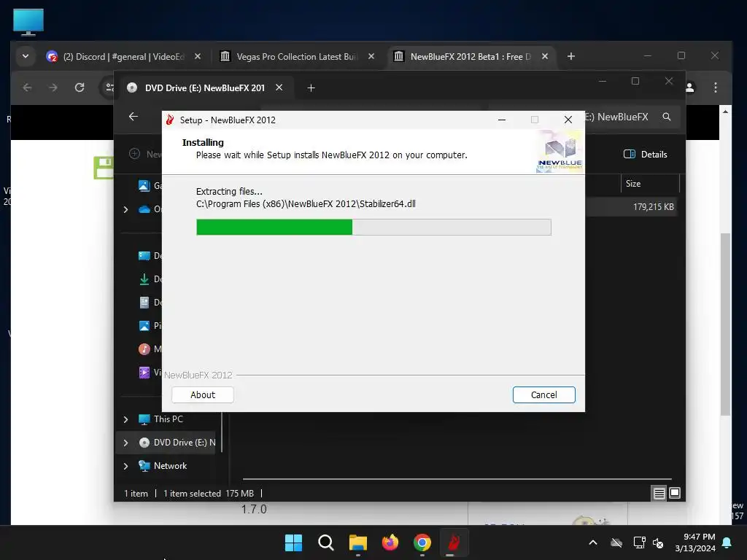Viewport: 747px width, 560px height.
Task: Open the clock showing 9:47 PM
Action: (x=695, y=542)
